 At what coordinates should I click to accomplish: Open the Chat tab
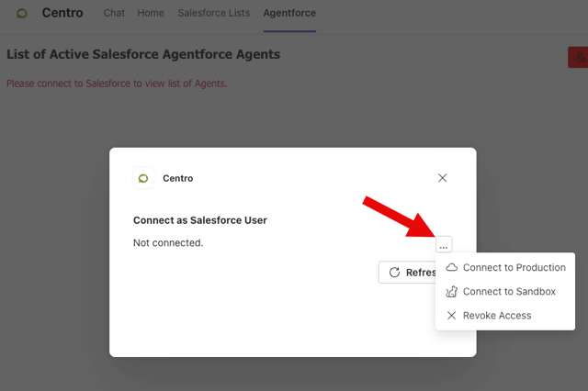(114, 13)
